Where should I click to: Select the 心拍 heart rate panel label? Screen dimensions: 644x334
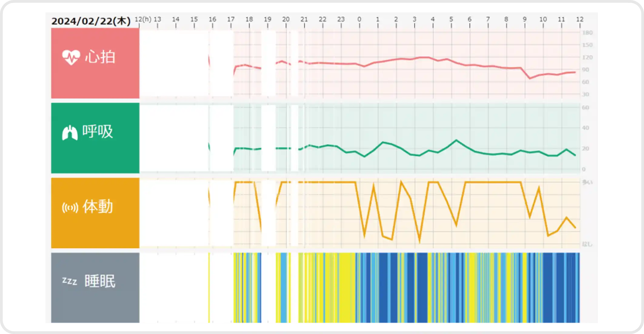click(100, 57)
